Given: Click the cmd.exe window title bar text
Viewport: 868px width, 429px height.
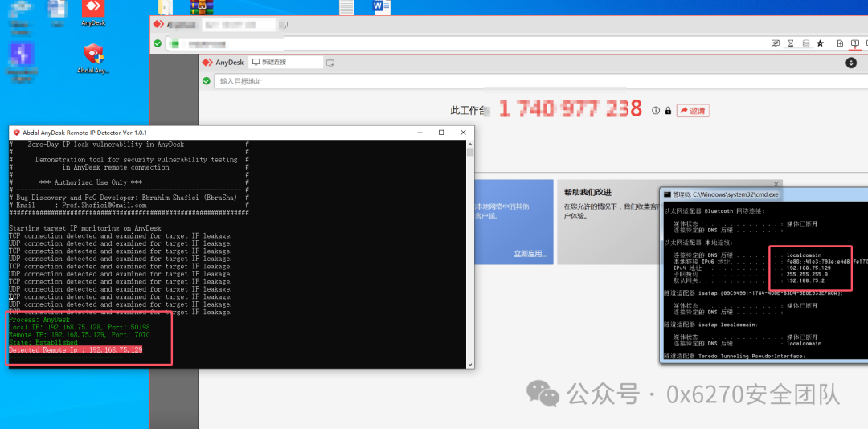Looking at the screenshot, I should [x=727, y=195].
